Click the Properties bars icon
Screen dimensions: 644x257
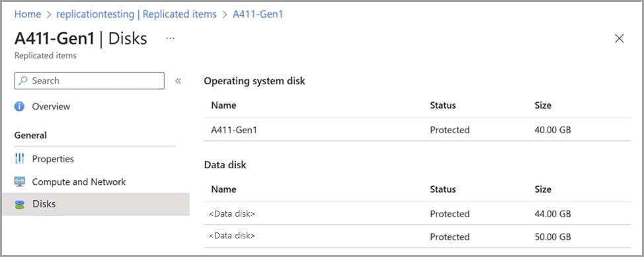pyautogui.click(x=19, y=159)
